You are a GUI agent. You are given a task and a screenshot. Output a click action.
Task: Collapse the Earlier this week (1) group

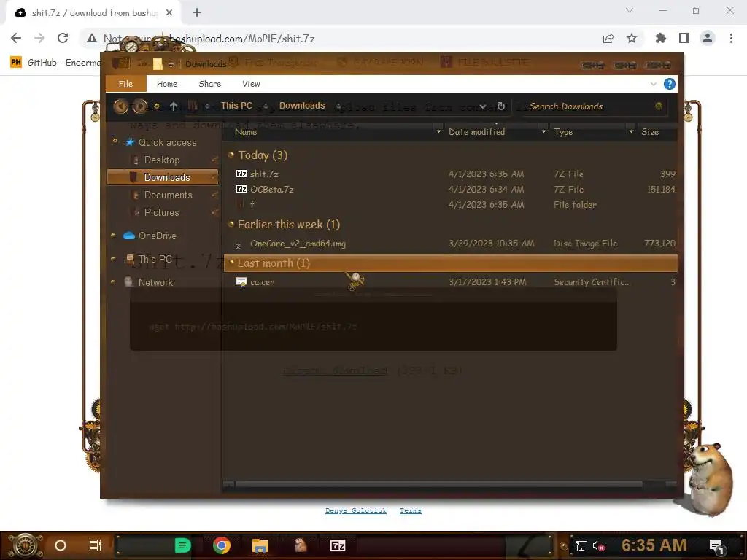click(231, 224)
